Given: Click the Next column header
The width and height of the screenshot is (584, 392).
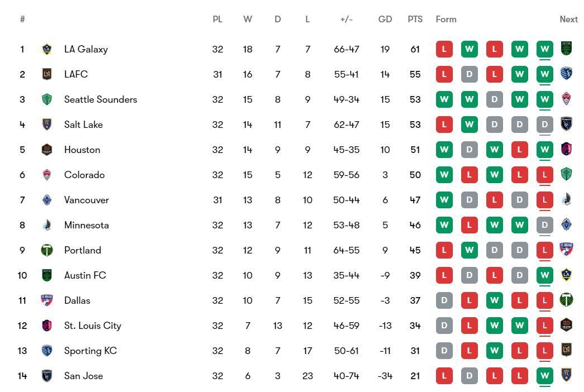Looking at the screenshot, I should (568, 19).
